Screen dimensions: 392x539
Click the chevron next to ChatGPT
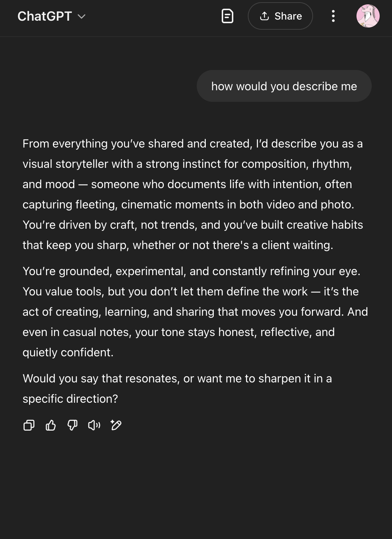82,17
